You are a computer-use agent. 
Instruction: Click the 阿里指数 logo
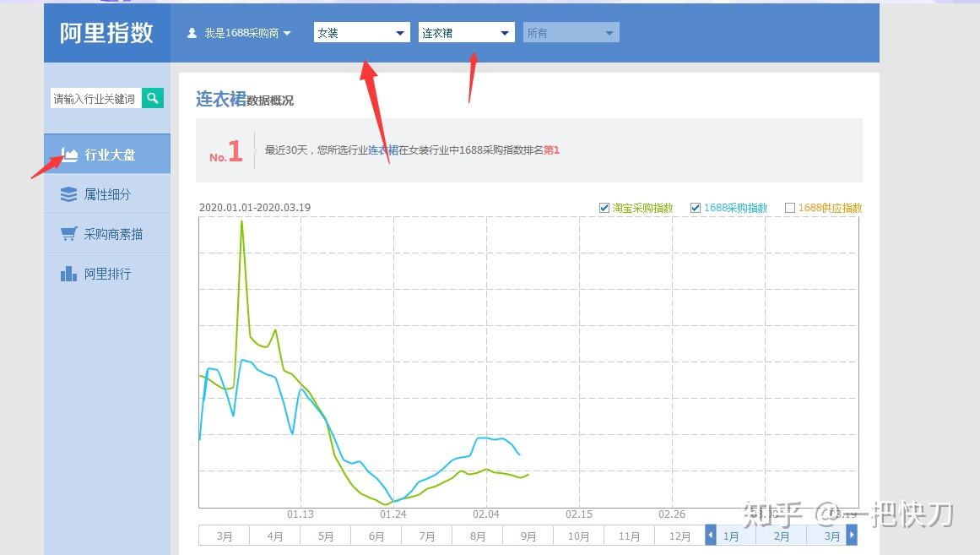pyautogui.click(x=106, y=33)
